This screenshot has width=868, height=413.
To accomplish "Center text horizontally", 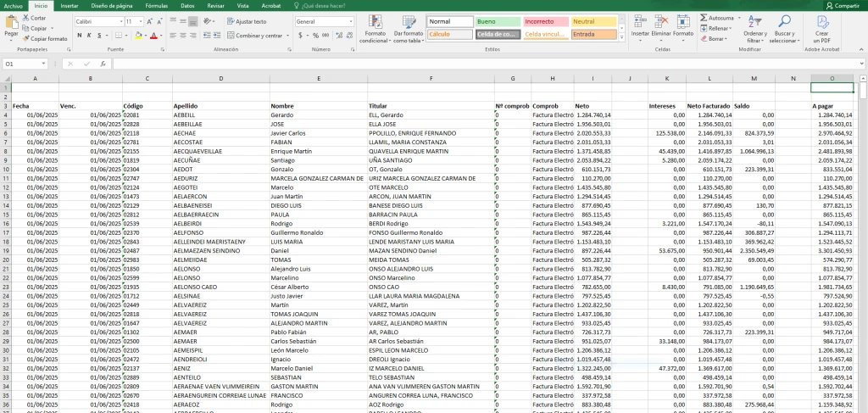I will click(x=183, y=36).
